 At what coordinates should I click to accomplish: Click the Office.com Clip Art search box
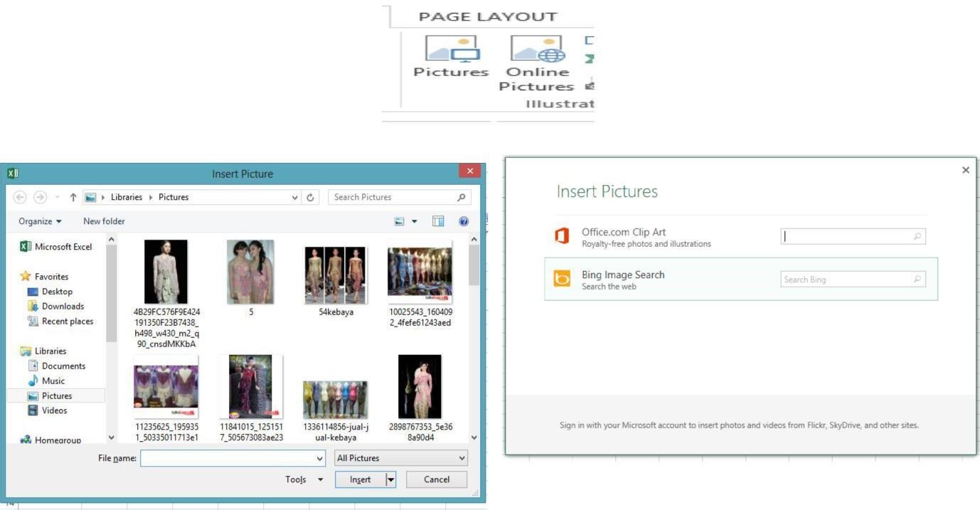point(853,236)
